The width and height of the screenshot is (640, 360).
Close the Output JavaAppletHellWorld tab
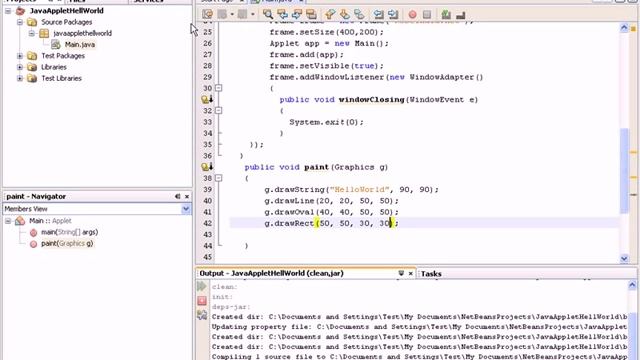click(x=411, y=273)
